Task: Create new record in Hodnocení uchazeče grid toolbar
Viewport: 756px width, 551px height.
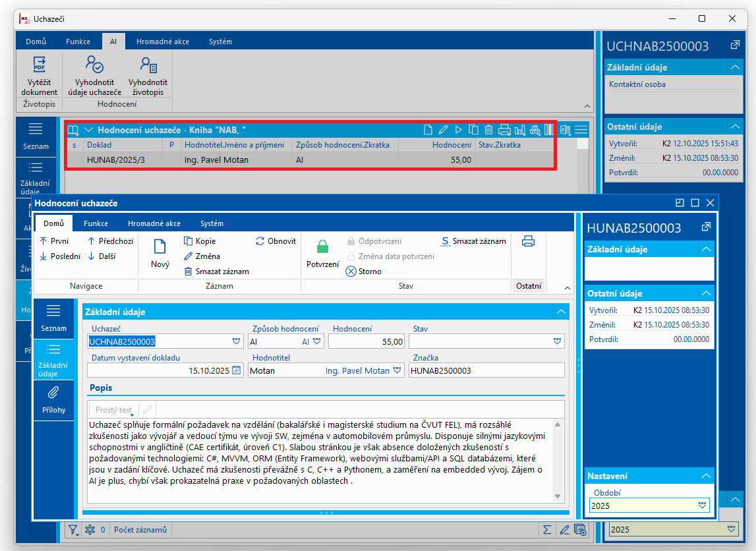Action: click(428, 130)
